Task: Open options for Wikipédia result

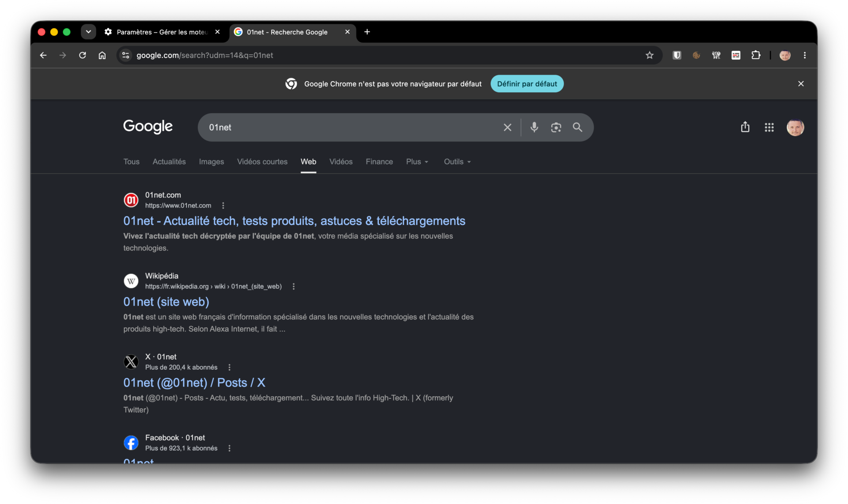Action: (x=293, y=286)
